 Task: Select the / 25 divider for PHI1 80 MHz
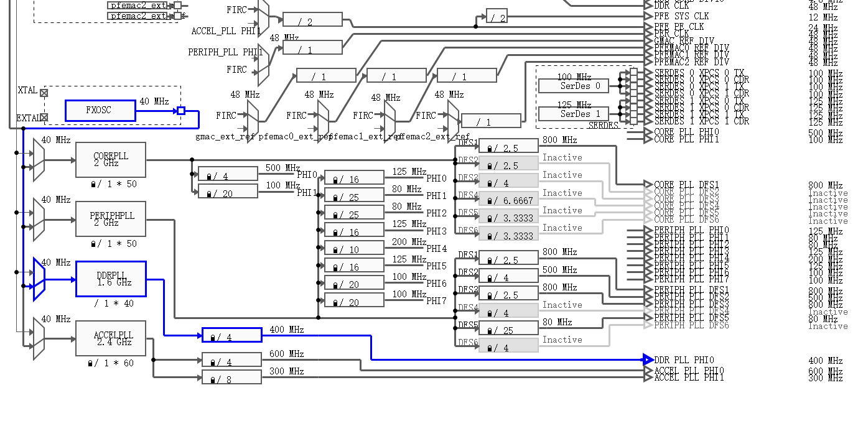354,195
